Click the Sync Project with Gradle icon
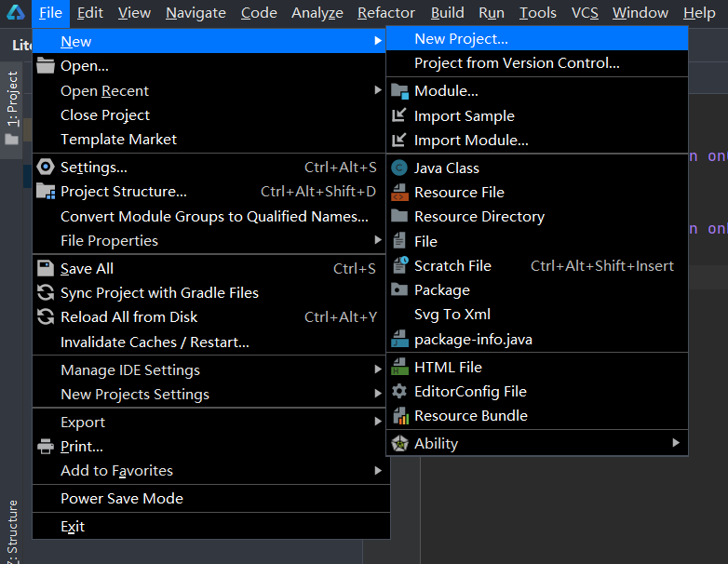 click(46, 292)
